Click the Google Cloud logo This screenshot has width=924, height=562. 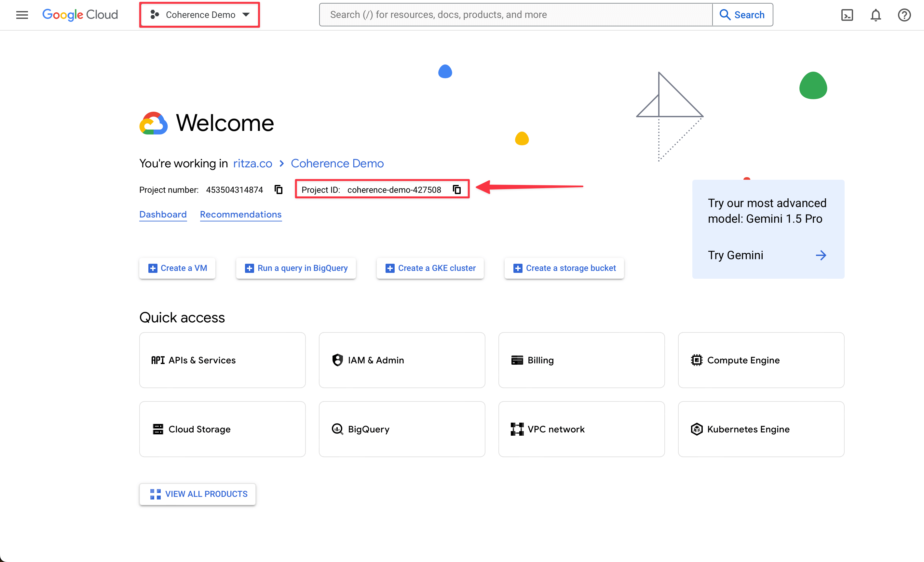80,15
